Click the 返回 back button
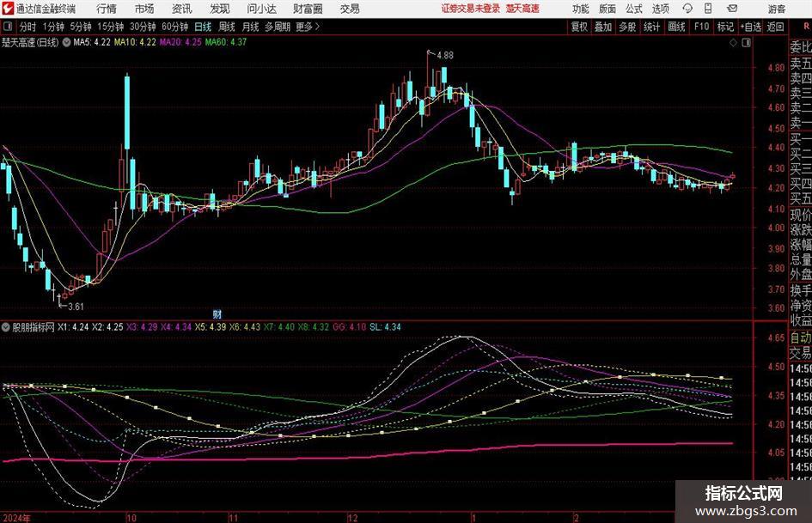This screenshot has width=812, height=523. coord(775,27)
